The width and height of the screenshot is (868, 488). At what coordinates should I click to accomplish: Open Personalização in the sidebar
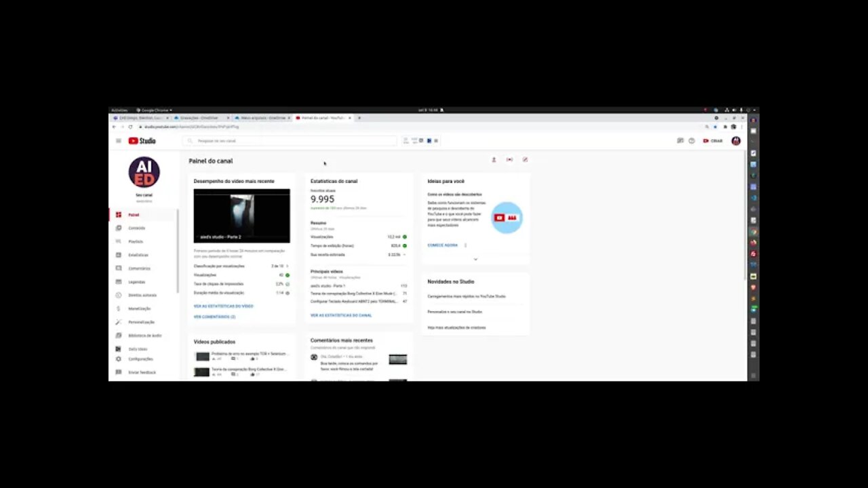tap(142, 322)
